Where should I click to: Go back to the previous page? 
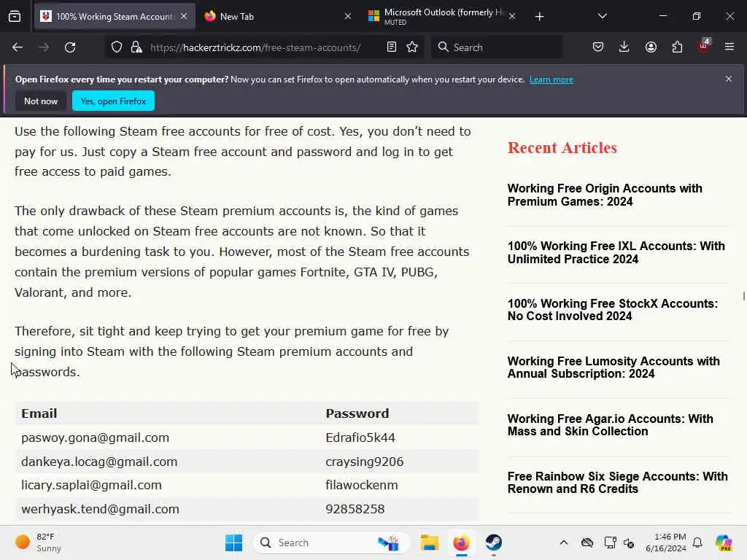pyautogui.click(x=18, y=47)
